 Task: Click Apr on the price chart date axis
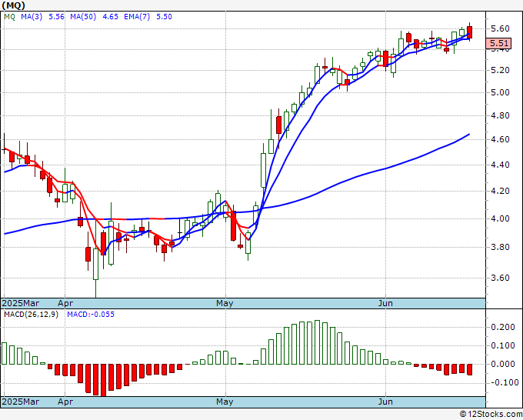(65, 304)
